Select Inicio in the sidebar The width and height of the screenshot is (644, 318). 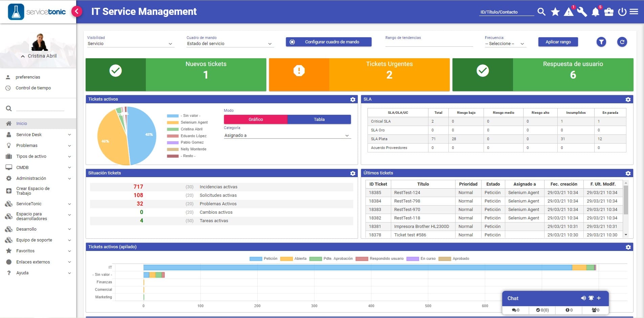pyautogui.click(x=22, y=124)
